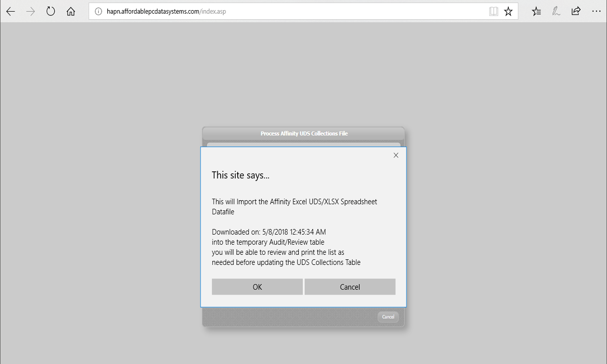Click the dialog title This site says
The height and width of the screenshot is (364, 607).
coord(241,175)
